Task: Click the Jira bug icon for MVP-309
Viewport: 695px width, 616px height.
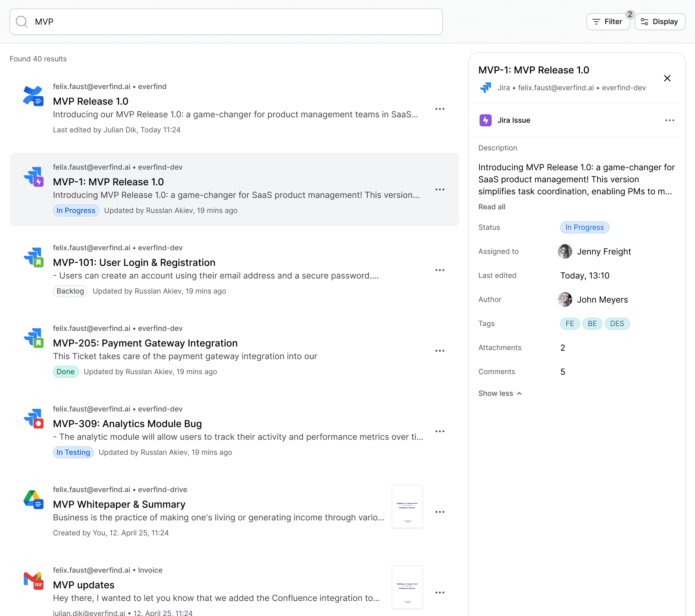Action: [x=33, y=418]
